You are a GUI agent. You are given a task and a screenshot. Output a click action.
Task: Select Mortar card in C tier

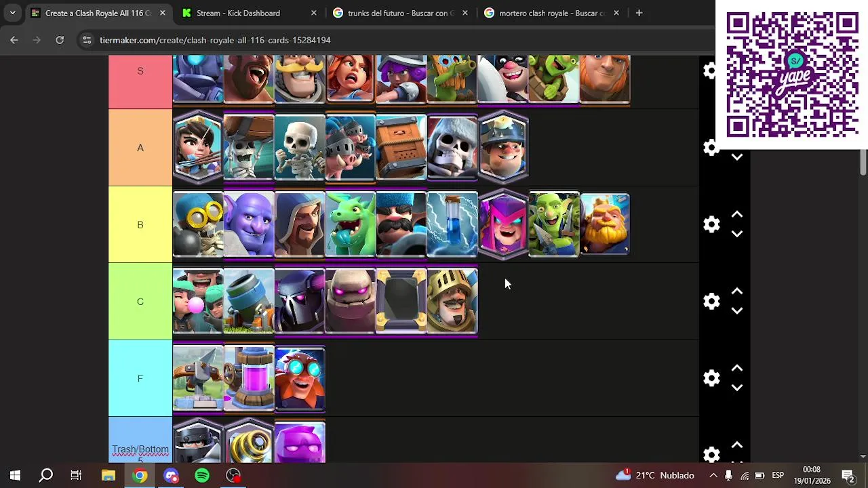click(249, 302)
